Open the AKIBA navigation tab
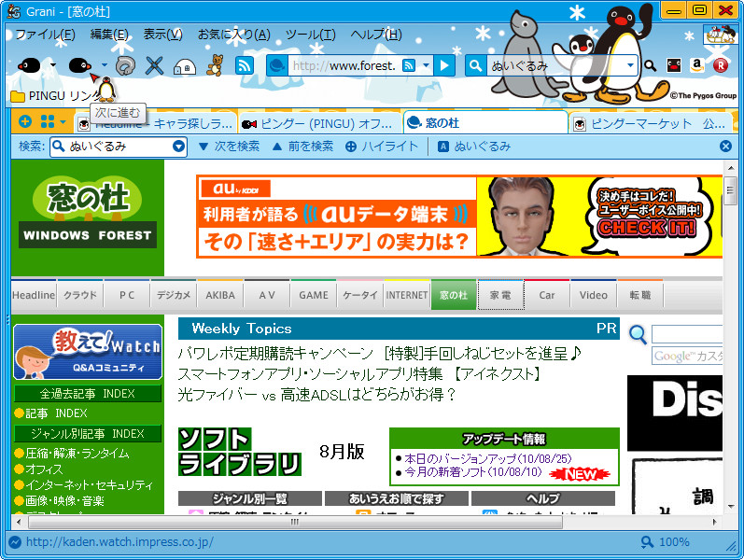744x560 pixels. click(x=220, y=295)
